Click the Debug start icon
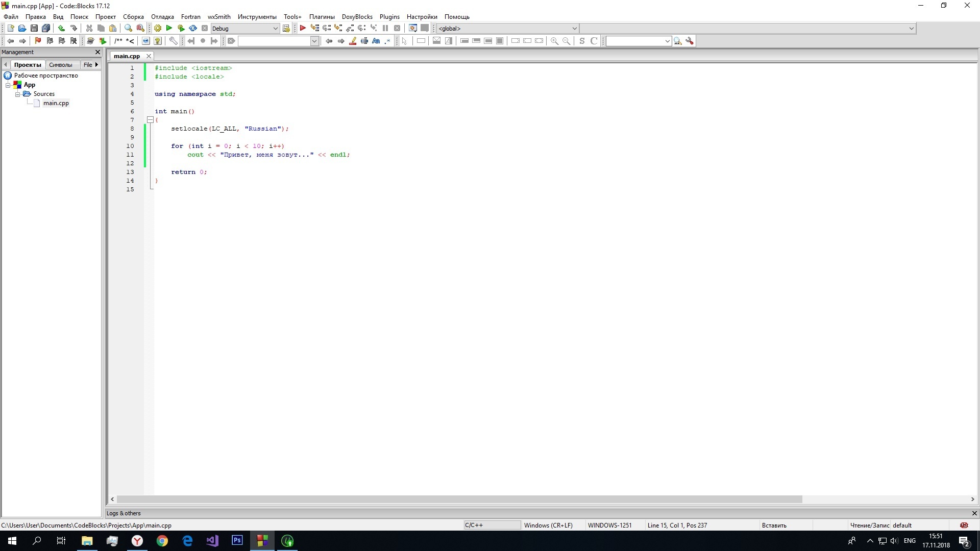The width and height of the screenshot is (980, 551). [303, 28]
